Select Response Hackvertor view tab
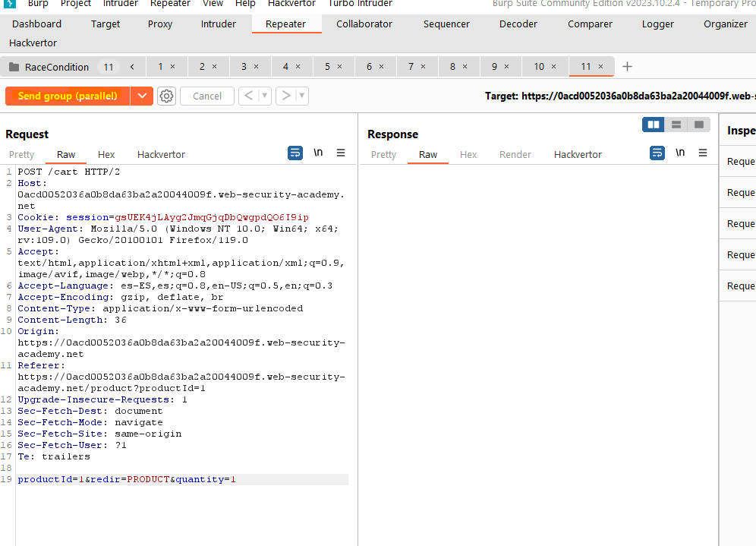This screenshot has width=756, height=546. coord(578,155)
